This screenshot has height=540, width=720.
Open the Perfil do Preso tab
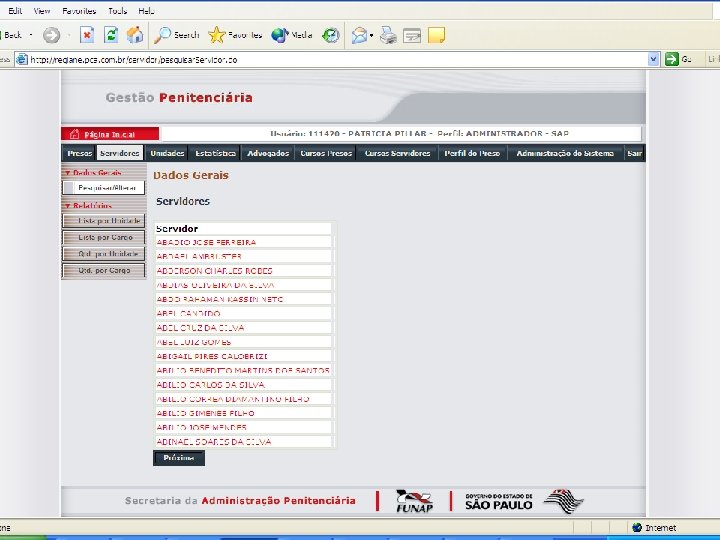[472, 153]
